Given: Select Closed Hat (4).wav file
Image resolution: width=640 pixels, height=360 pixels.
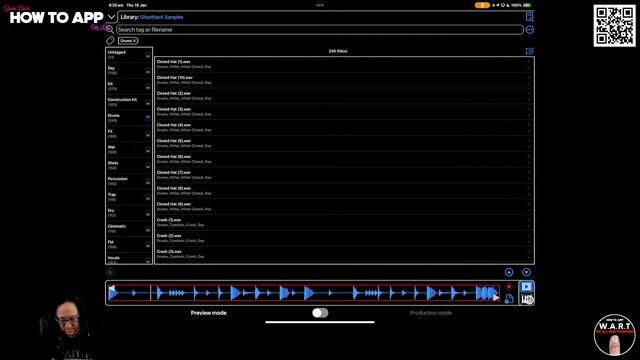Looking at the screenshot, I should coord(344,127).
